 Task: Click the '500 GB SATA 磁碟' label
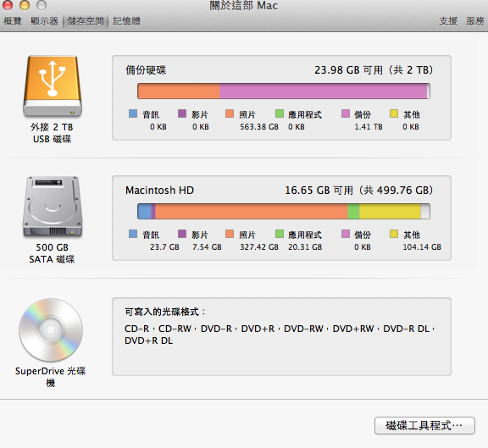click(52, 253)
